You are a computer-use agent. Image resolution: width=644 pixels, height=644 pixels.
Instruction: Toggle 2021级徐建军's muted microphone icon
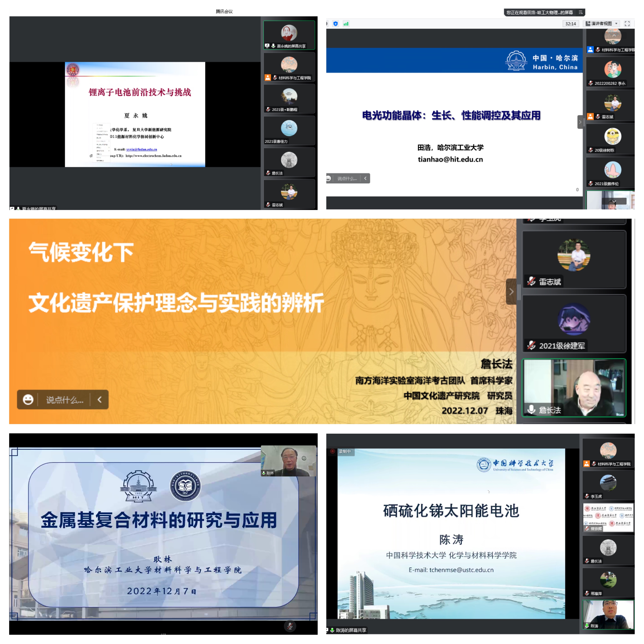click(x=531, y=346)
